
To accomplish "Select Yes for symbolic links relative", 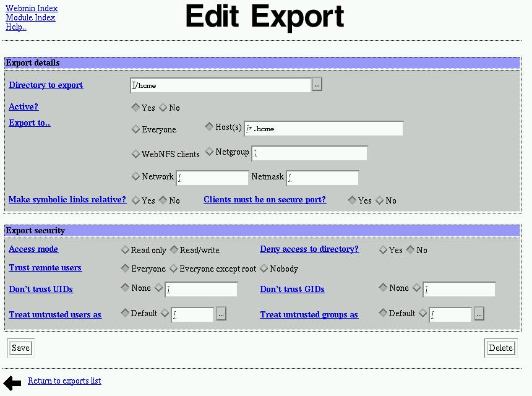I will click(x=136, y=200).
